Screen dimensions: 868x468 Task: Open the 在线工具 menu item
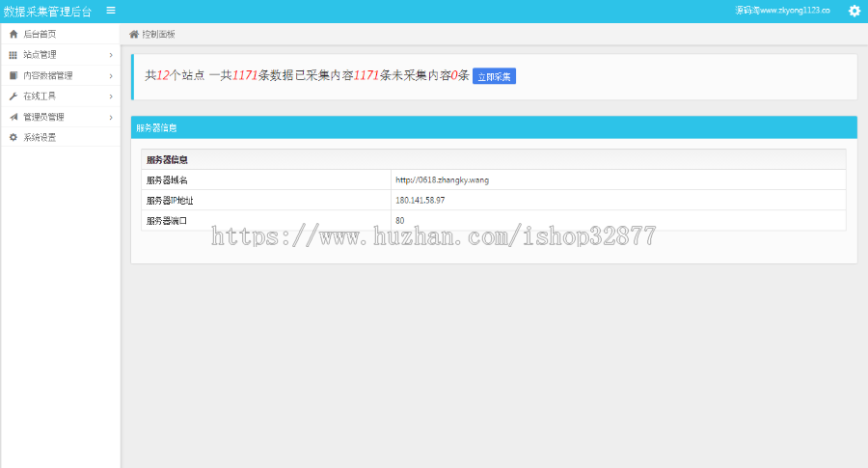tap(61, 96)
